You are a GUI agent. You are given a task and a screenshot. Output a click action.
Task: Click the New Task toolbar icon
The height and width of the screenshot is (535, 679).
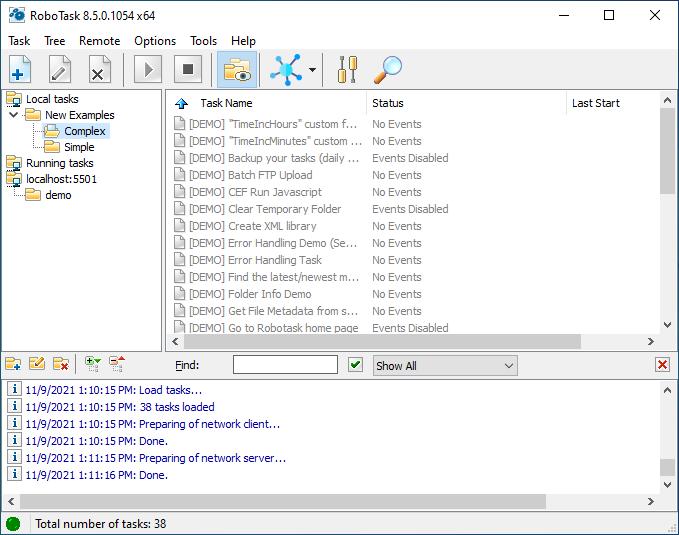click(20, 69)
